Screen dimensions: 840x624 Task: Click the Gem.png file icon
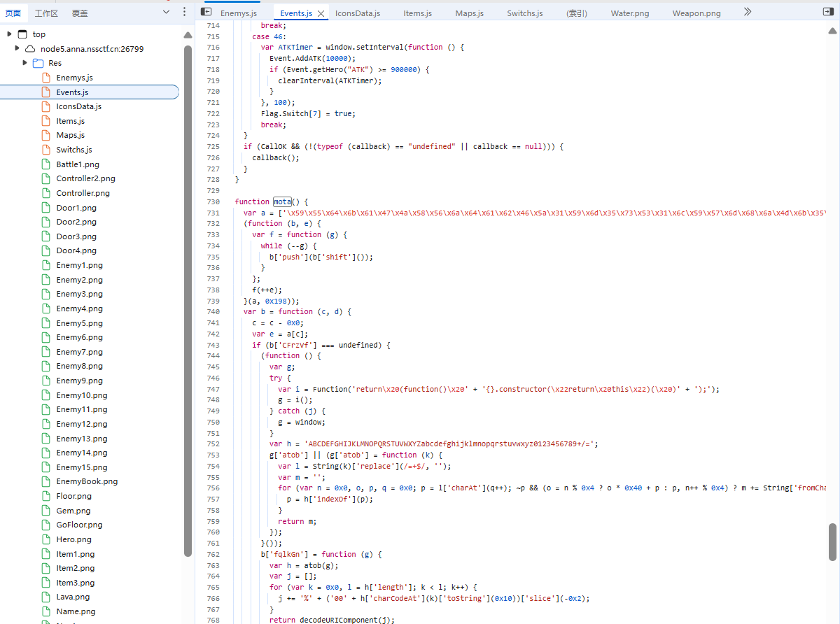(46, 511)
